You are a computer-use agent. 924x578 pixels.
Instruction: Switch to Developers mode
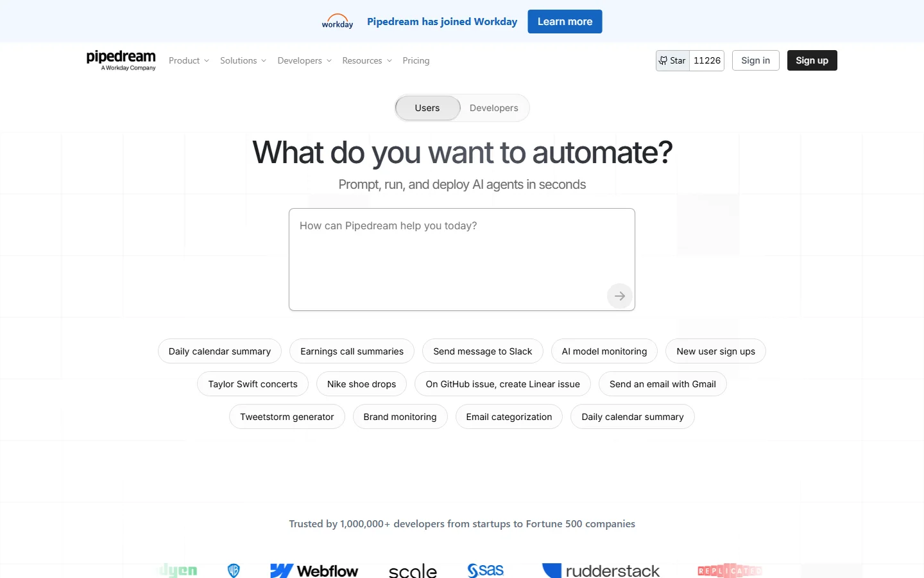point(493,108)
